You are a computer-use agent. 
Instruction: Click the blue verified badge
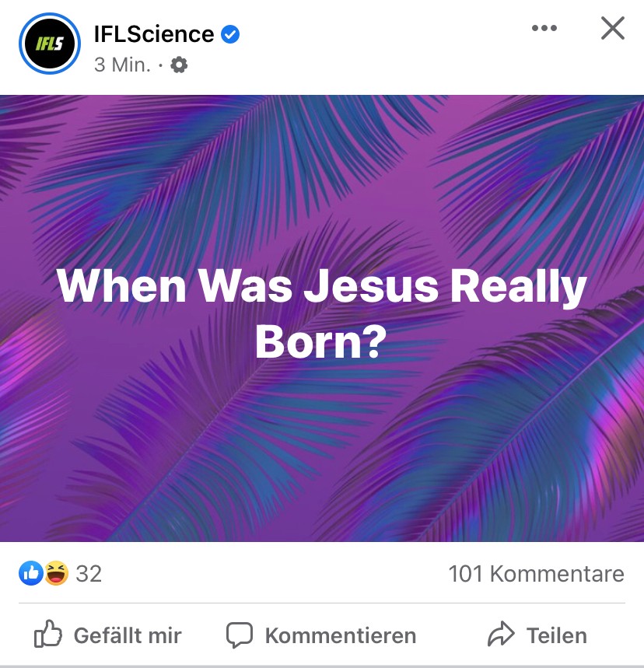tap(230, 34)
